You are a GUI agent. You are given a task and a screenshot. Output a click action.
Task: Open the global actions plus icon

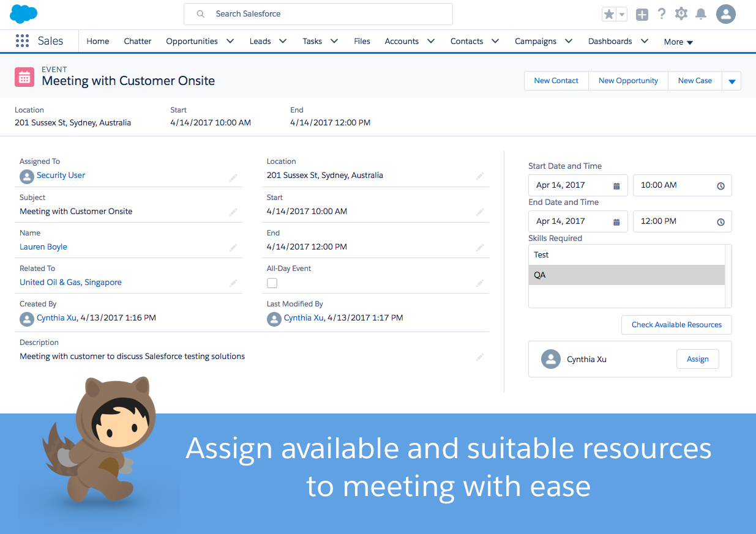click(x=642, y=14)
